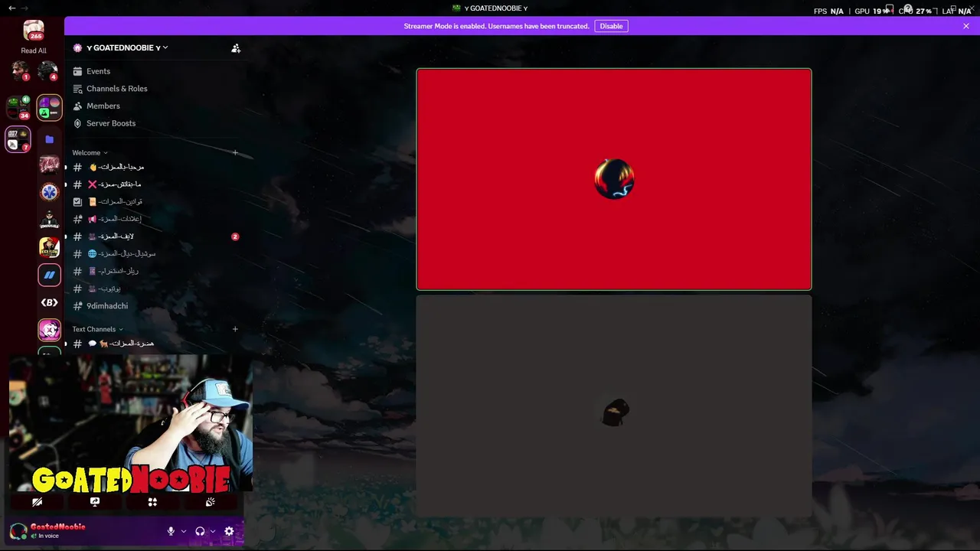
Task: Select the pink graffiti-style server icon
Action: pos(50,165)
